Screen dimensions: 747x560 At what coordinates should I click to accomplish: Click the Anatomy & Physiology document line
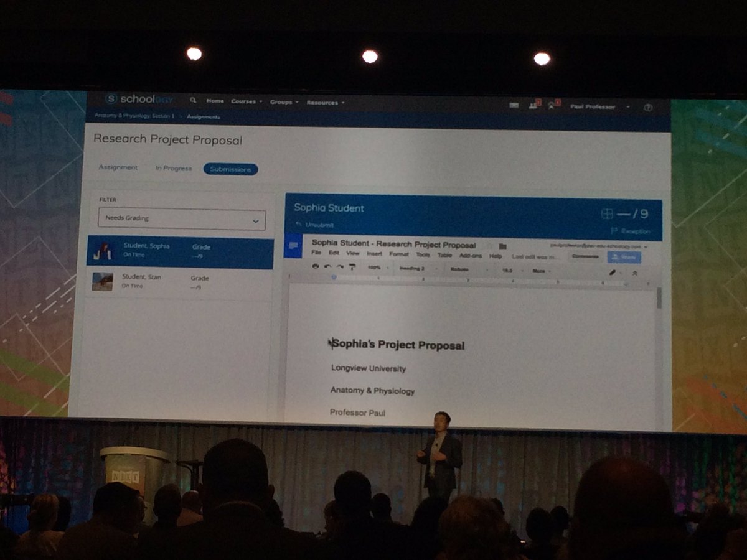[372, 391]
